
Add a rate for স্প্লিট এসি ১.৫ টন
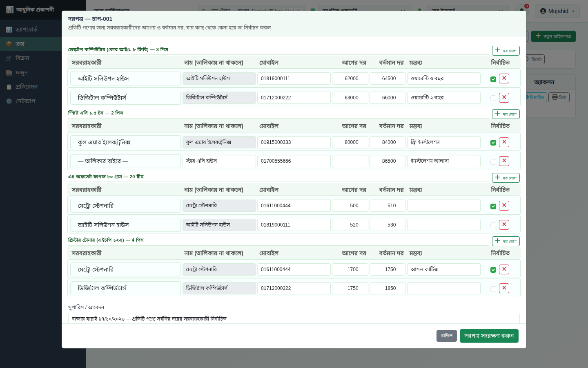tap(506, 114)
